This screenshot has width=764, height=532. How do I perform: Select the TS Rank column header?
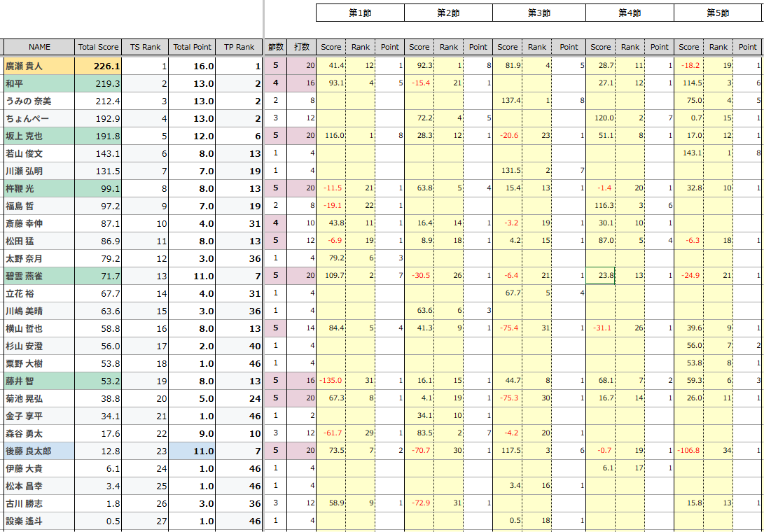(145, 48)
